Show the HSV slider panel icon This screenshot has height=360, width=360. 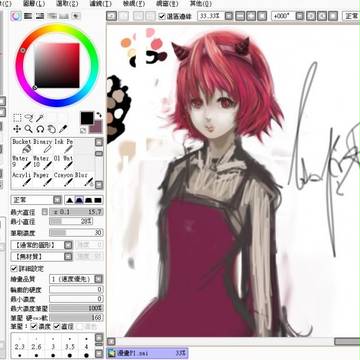[40, 16]
